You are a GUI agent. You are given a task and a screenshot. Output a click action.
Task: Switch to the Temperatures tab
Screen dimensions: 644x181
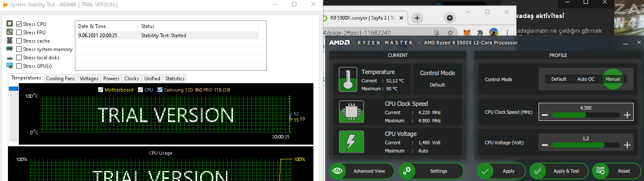coord(26,78)
